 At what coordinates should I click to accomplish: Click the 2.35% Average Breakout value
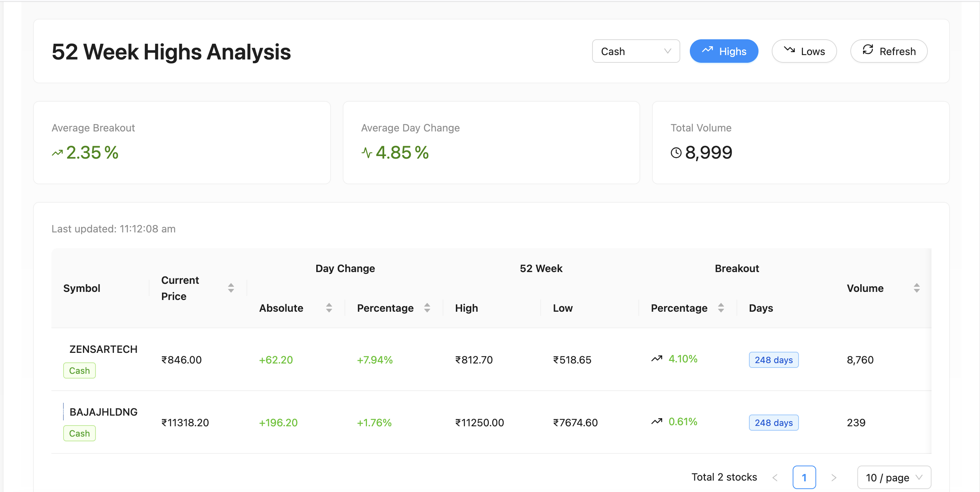click(x=93, y=152)
